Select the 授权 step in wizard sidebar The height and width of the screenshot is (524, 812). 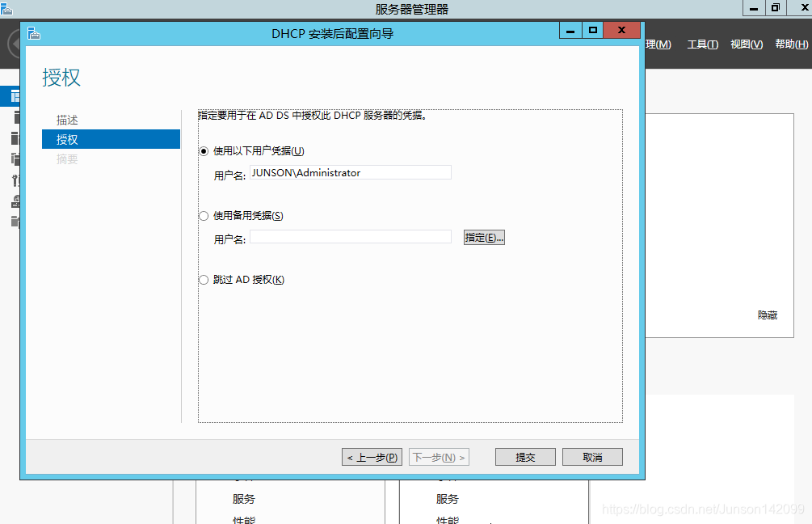111,139
